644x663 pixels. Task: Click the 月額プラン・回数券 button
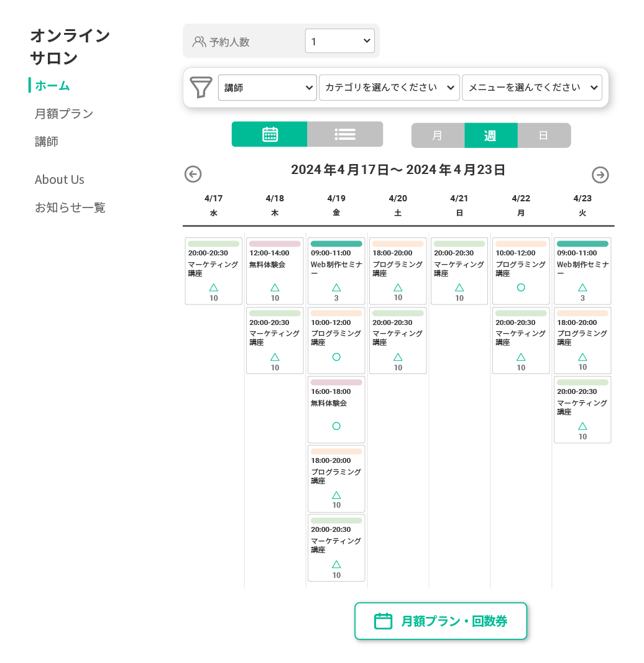pyautogui.click(x=441, y=621)
